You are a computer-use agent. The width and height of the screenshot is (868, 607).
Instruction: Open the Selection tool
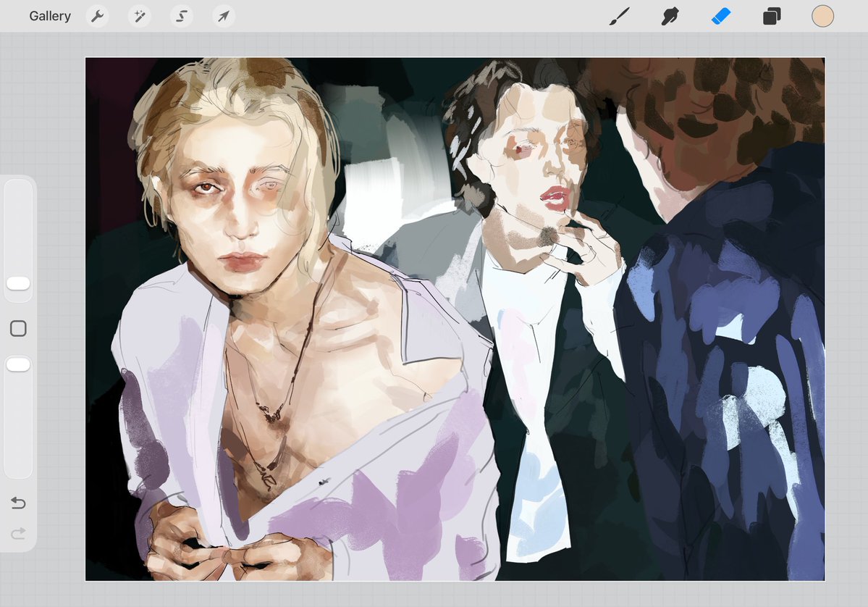point(182,16)
